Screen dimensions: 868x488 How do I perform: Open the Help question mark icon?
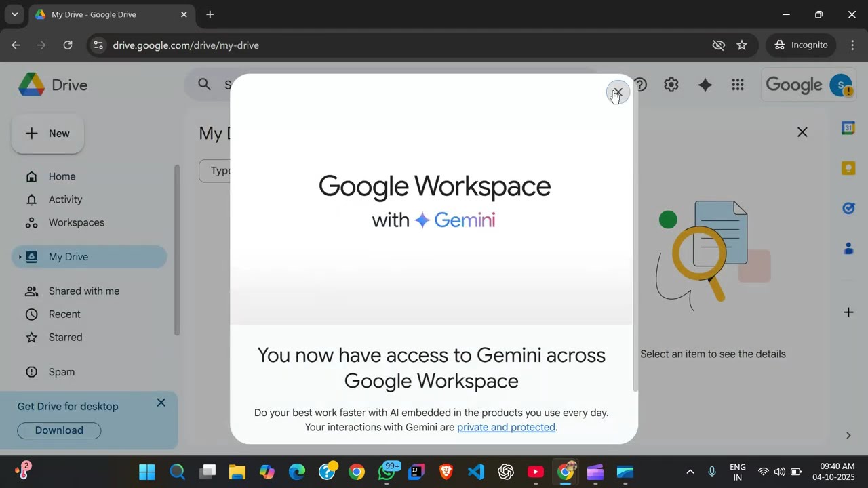639,85
